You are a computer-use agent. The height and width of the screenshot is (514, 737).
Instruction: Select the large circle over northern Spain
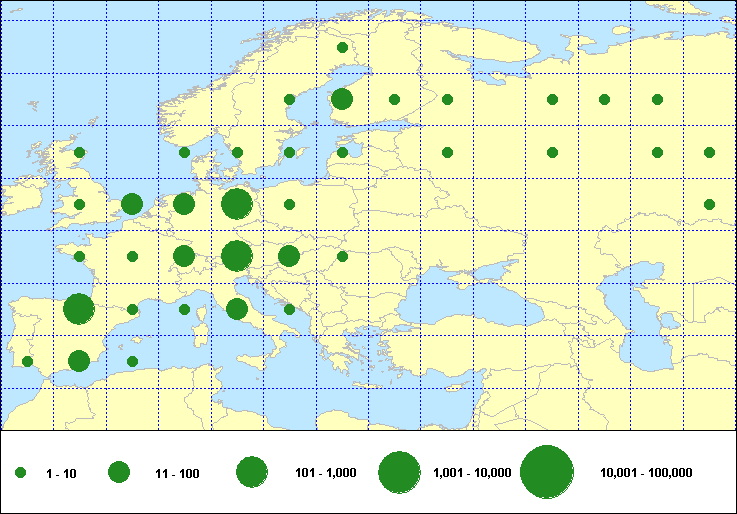79,308
